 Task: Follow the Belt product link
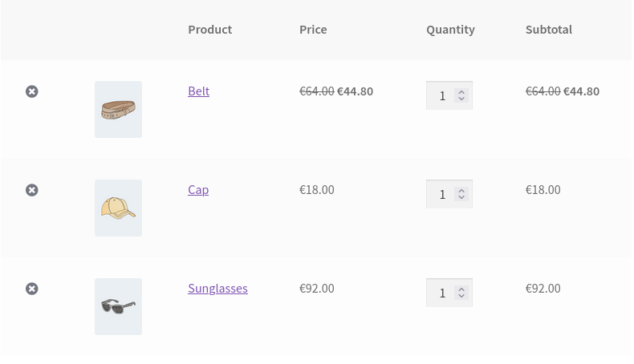198,91
